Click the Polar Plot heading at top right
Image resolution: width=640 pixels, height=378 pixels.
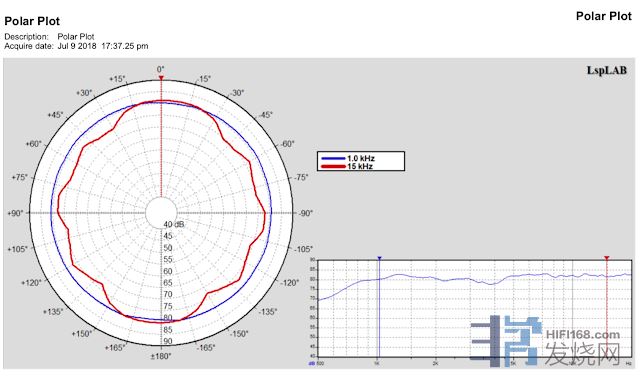tap(604, 16)
